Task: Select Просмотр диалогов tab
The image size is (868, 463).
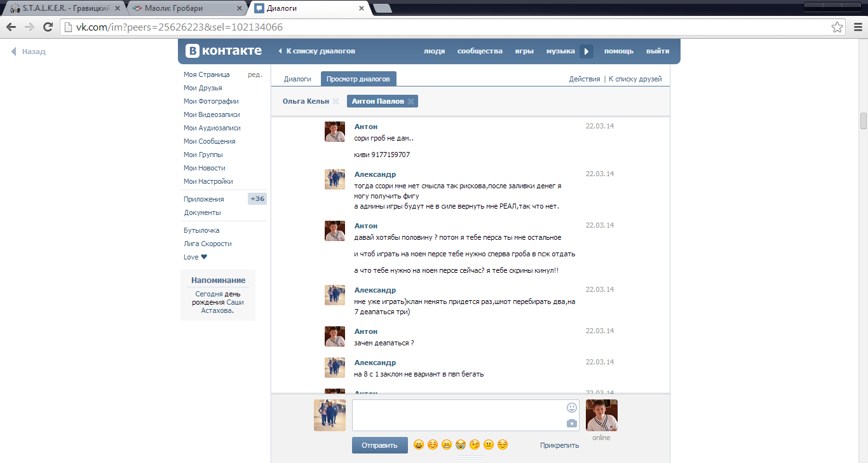Action: tap(358, 79)
